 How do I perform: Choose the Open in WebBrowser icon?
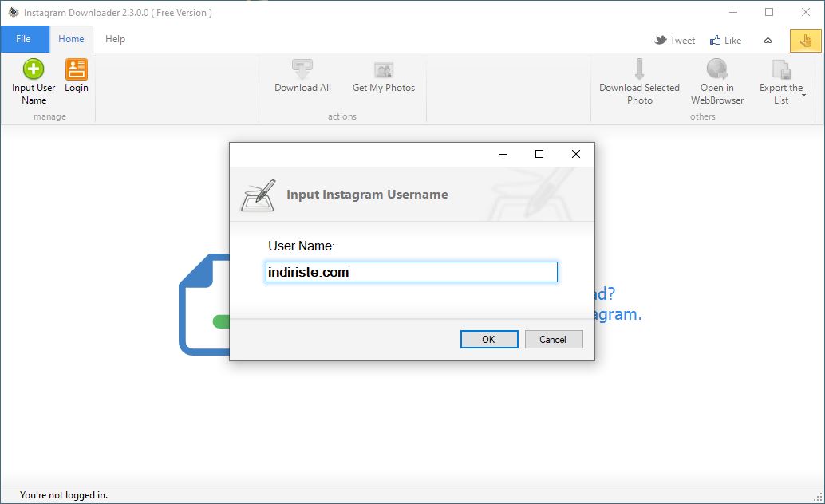[x=716, y=69]
